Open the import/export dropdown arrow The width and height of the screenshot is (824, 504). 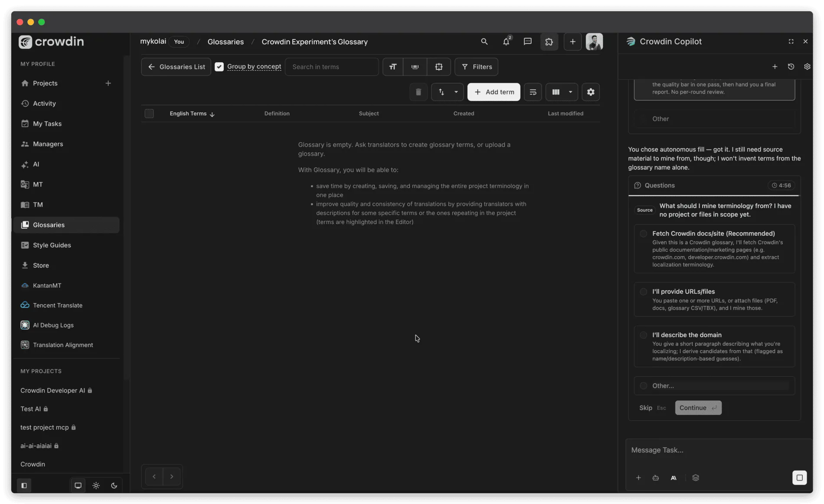coord(456,92)
